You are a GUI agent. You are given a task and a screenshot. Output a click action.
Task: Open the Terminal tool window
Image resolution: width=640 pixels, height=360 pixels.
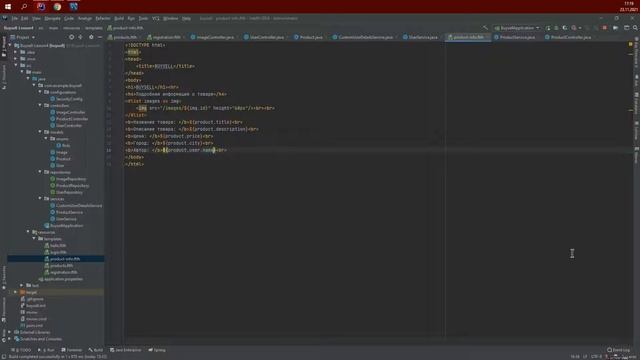click(x=71, y=350)
